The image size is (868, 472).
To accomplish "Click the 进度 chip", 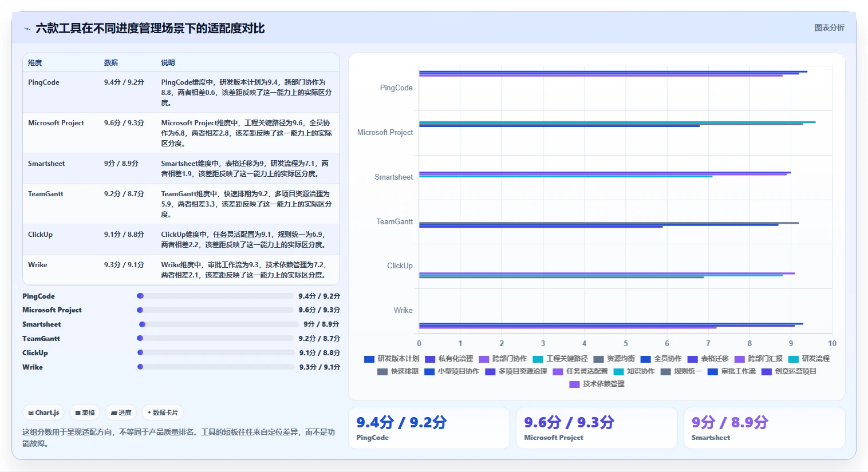I will coord(121,412).
